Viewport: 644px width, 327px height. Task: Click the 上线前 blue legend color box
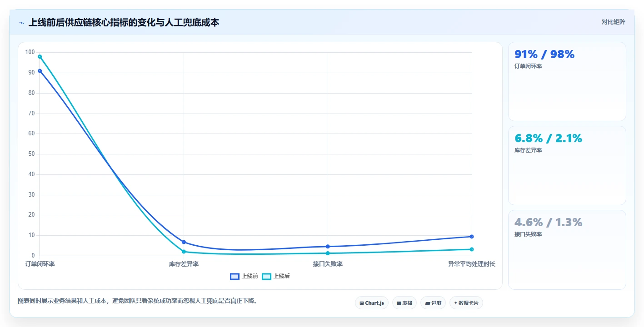(x=235, y=276)
